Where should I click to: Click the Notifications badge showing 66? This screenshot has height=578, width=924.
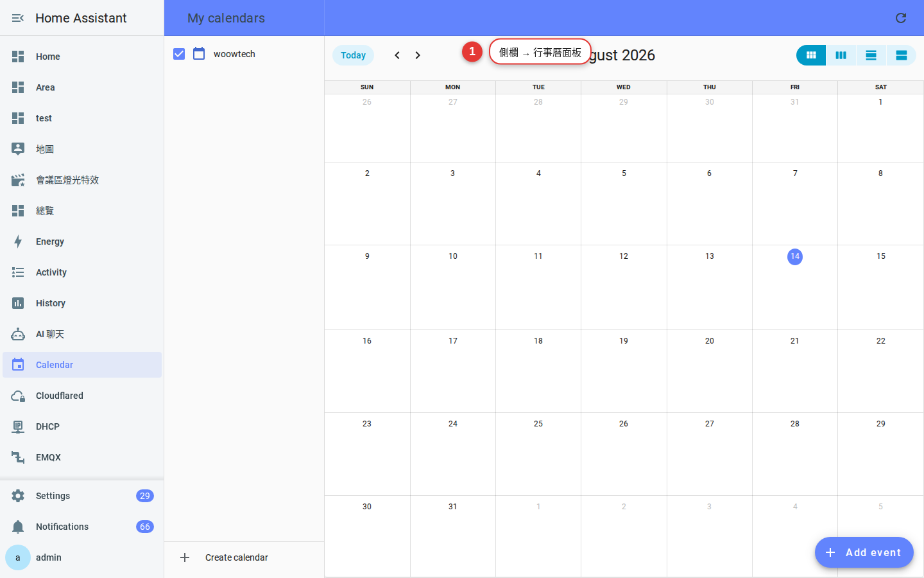coord(145,527)
